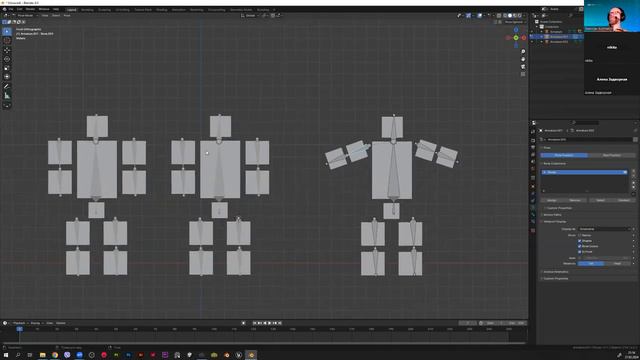The width and height of the screenshot is (640, 360).
Task: Toggle auto keying in timeline header
Action: (x=244, y=323)
